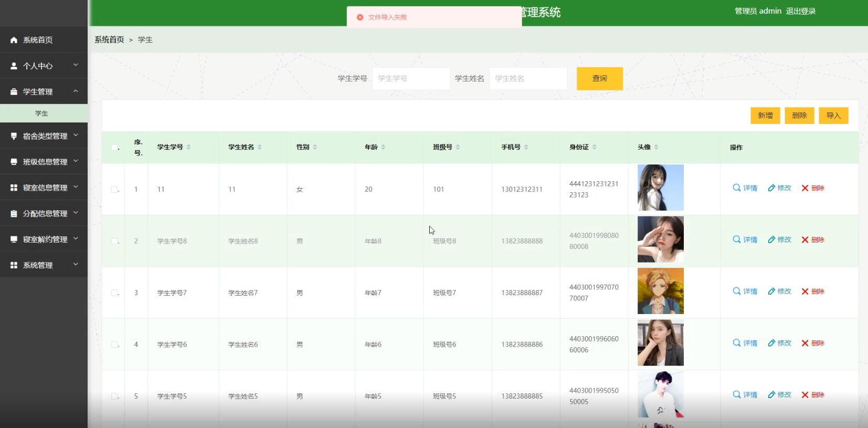The width and height of the screenshot is (868, 428).
Task: Expand 系统管理 menu chevron
Action: (x=76, y=265)
